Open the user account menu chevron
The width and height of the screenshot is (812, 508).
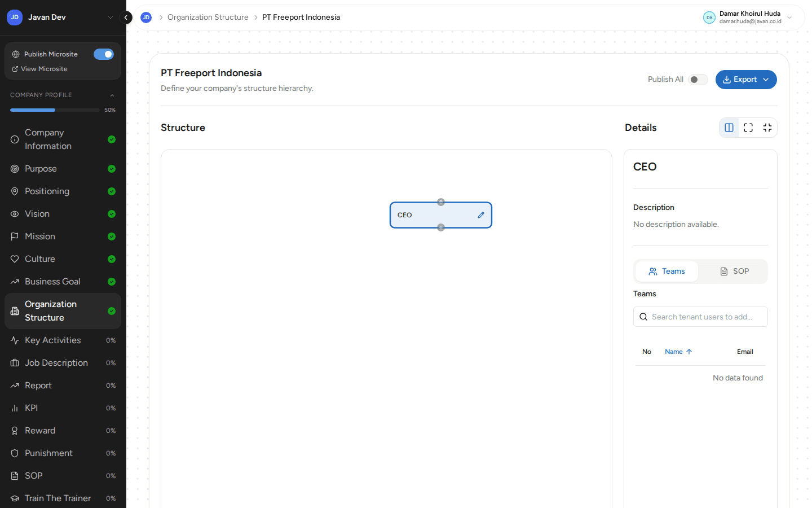(789, 17)
